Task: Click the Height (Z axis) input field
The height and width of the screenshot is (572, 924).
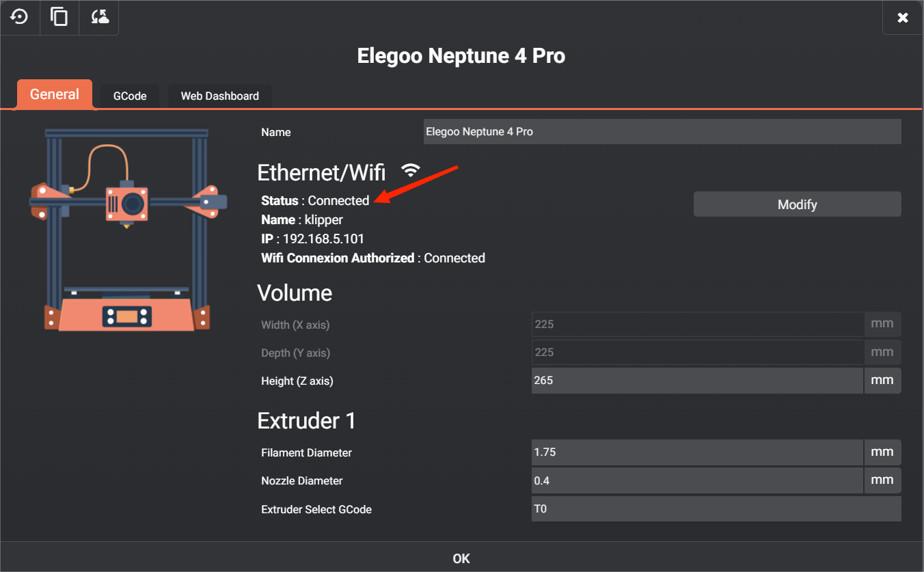Action: pyautogui.click(x=697, y=381)
